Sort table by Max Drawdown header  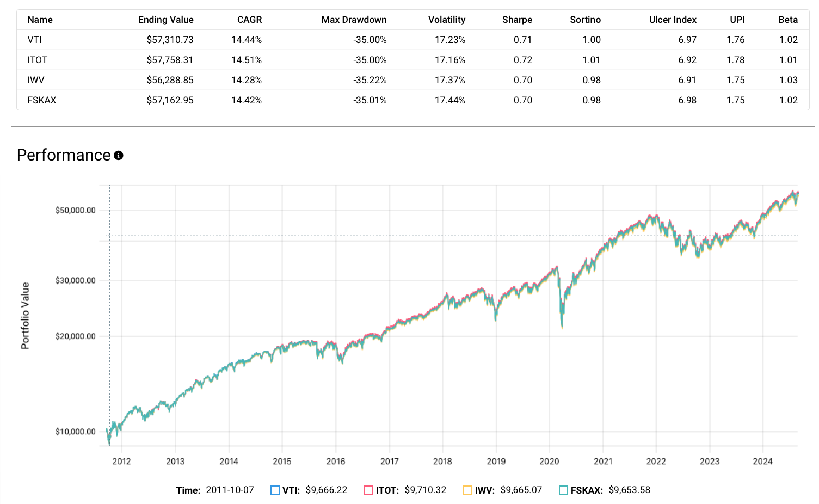tap(354, 20)
